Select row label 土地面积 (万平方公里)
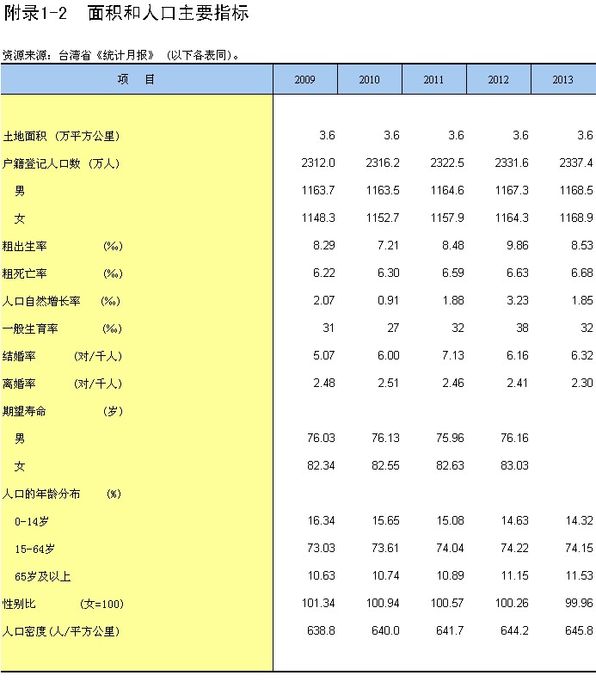This screenshot has height=700, width=596. pos(62,136)
